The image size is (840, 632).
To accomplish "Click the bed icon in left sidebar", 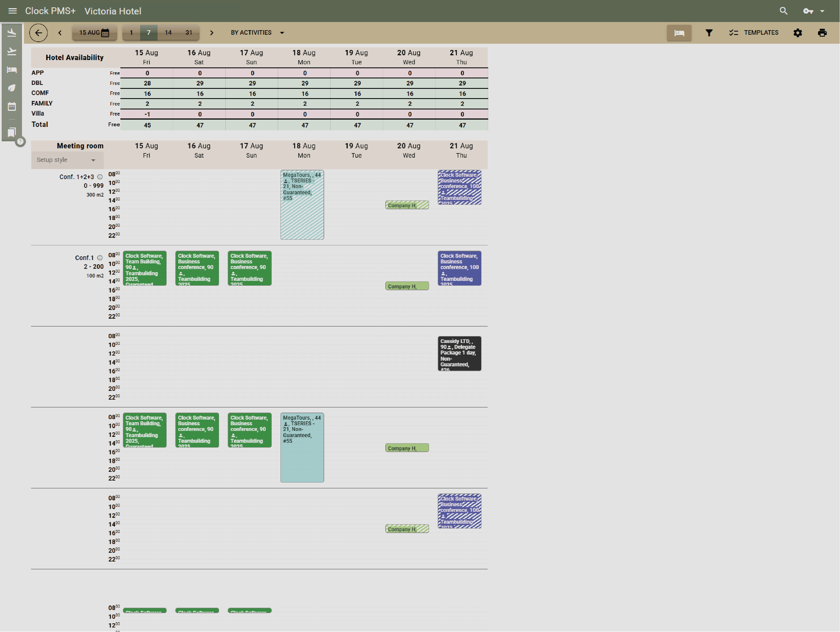I will tap(12, 70).
